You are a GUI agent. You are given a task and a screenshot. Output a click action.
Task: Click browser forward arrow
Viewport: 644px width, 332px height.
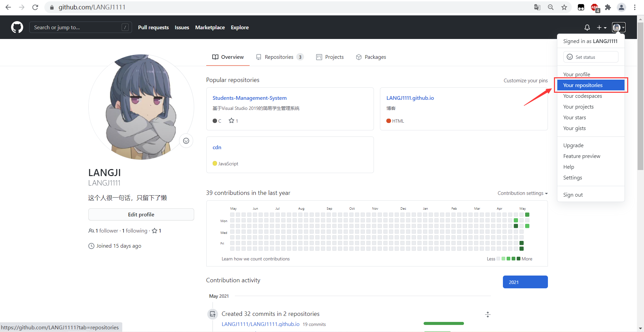(22, 7)
